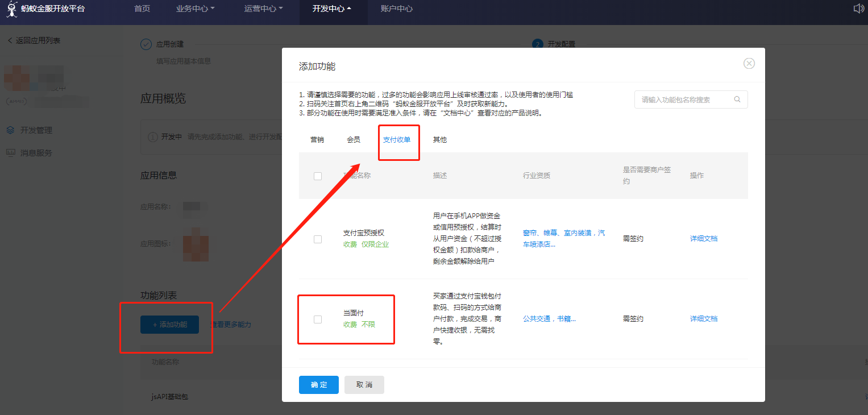Click the 取消 button
Viewport: 868px width, 415px height.
(x=364, y=385)
